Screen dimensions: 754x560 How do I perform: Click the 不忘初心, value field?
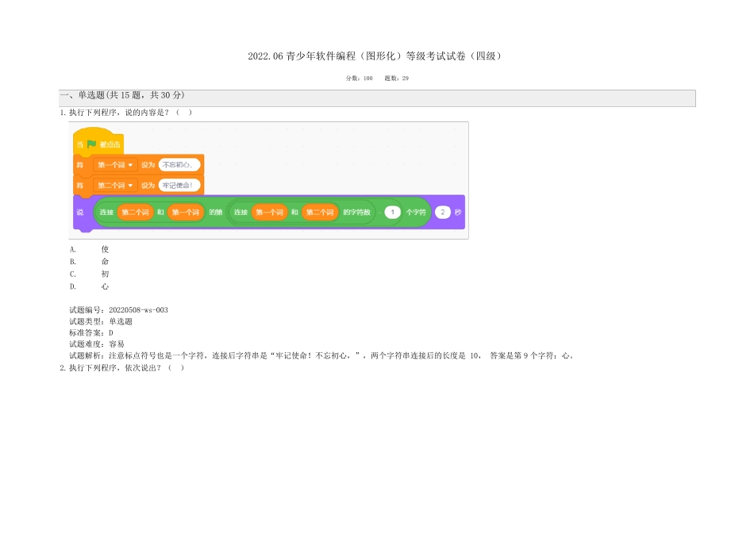pos(179,165)
